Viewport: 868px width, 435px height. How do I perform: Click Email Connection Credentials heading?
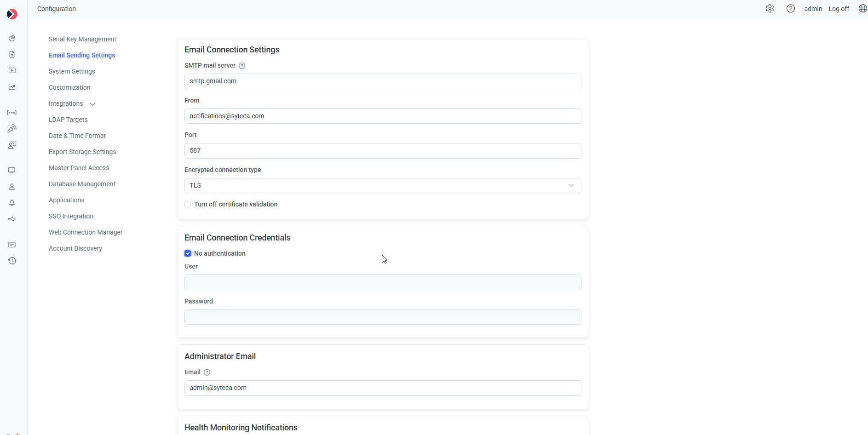[237, 238]
